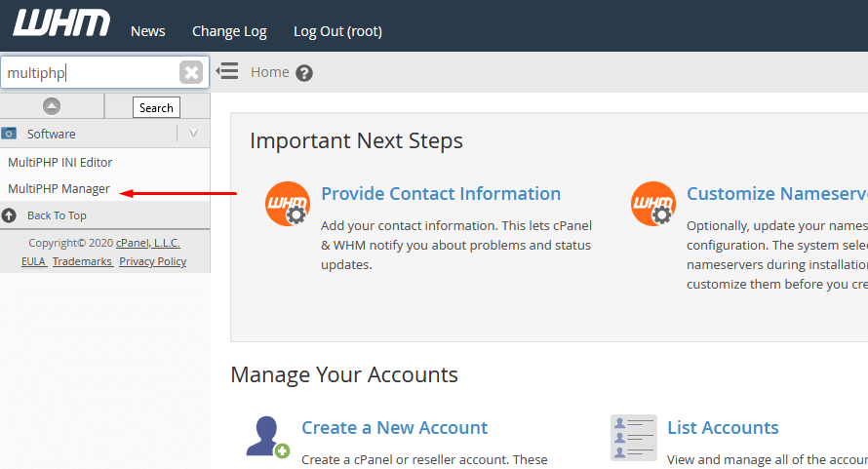Click the Create a New Account user icon
Image resolution: width=868 pixels, height=469 pixels.
(x=268, y=438)
